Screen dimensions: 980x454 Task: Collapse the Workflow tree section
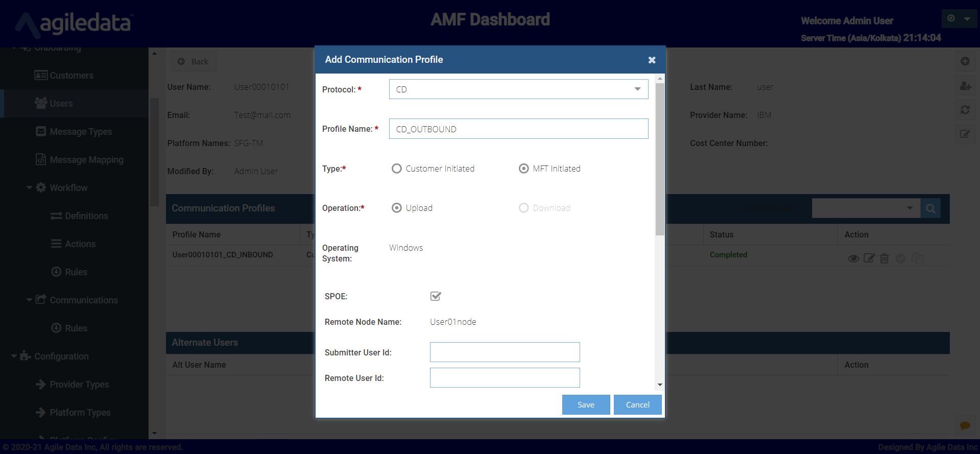[x=30, y=188]
